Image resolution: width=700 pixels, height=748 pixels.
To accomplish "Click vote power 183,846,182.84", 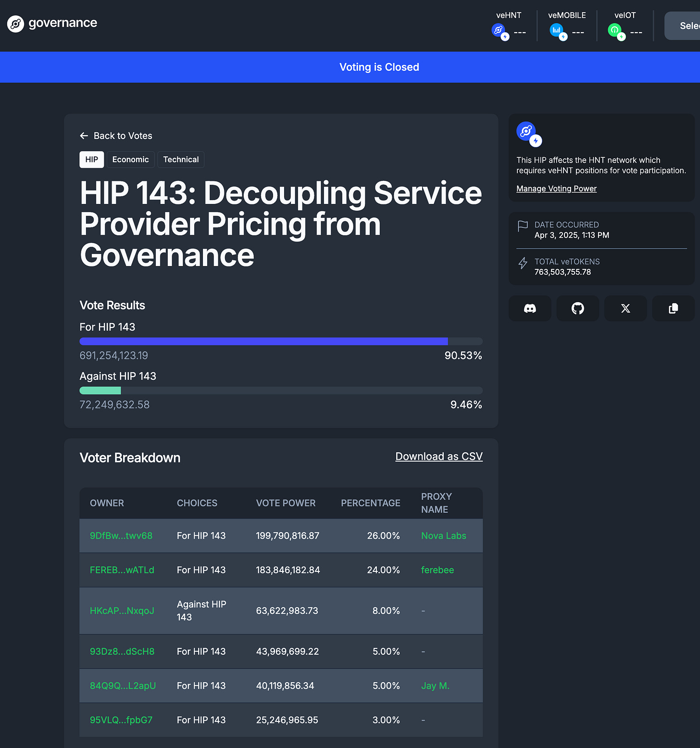I will [x=288, y=570].
